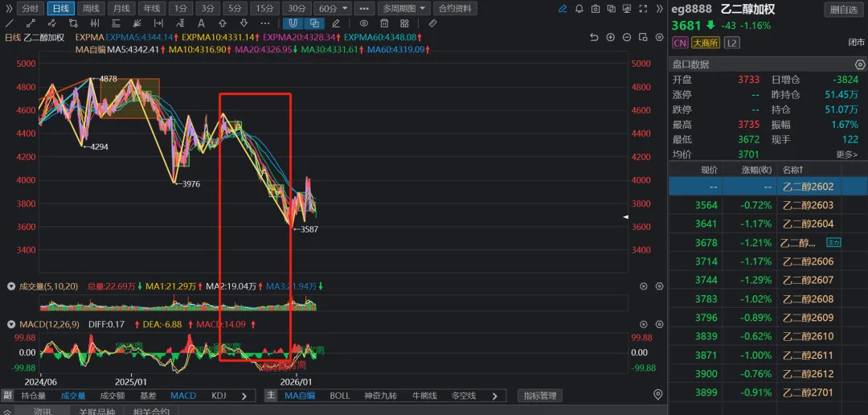Switch to 月线 monthly timeframe
The height and width of the screenshot is (415, 868).
(121, 8)
